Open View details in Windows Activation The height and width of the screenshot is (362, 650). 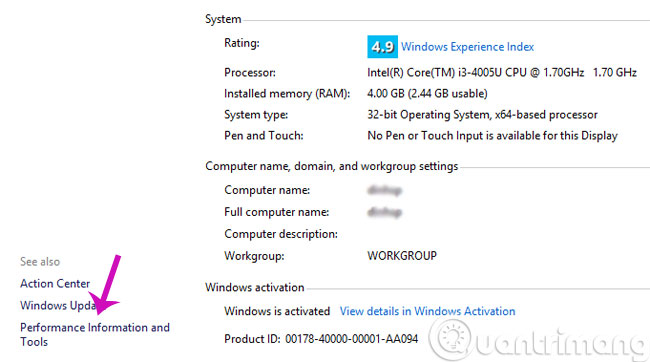pyautogui.click(x=427, y=311)
